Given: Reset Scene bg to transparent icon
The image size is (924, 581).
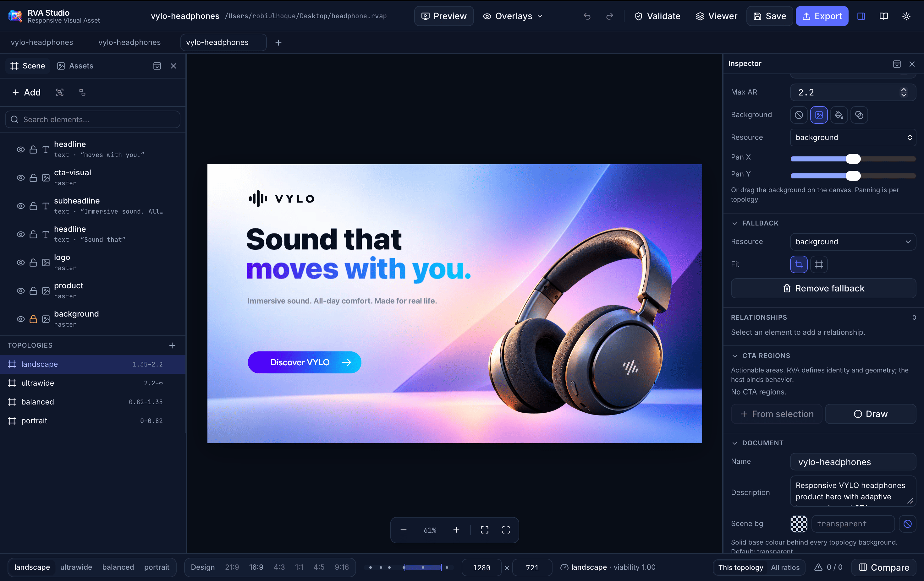Looking at the screenshot, I should [x=907, y=524].
